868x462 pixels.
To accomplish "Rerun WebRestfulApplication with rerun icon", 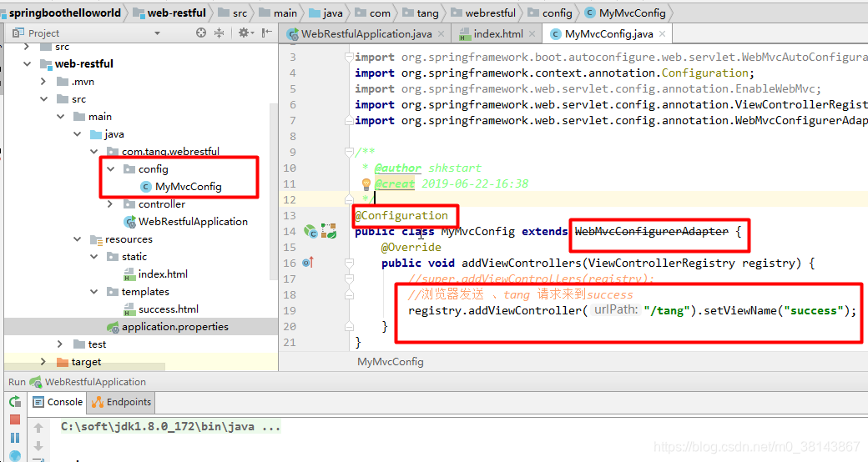I will pos(15,402).
